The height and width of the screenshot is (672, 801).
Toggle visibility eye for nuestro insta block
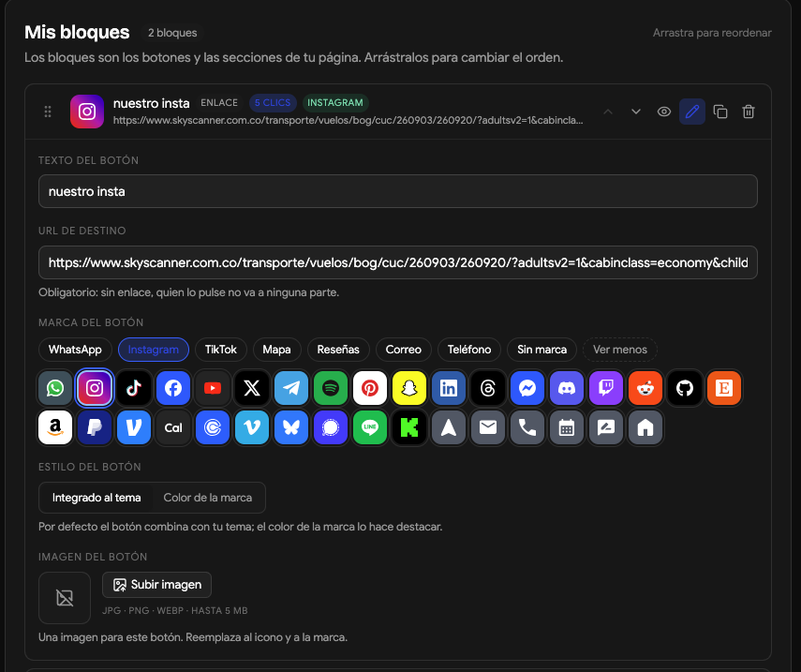(664, 112)
